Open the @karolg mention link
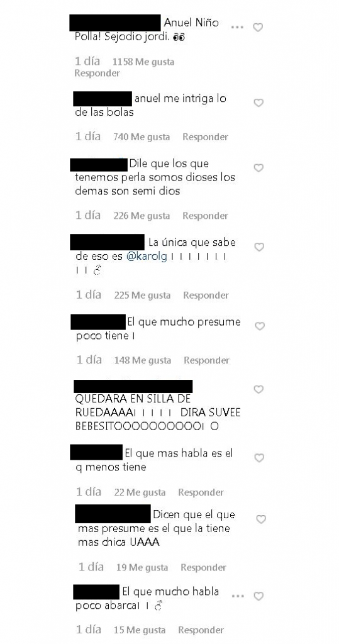339x644 pixels. pos(147,257)
